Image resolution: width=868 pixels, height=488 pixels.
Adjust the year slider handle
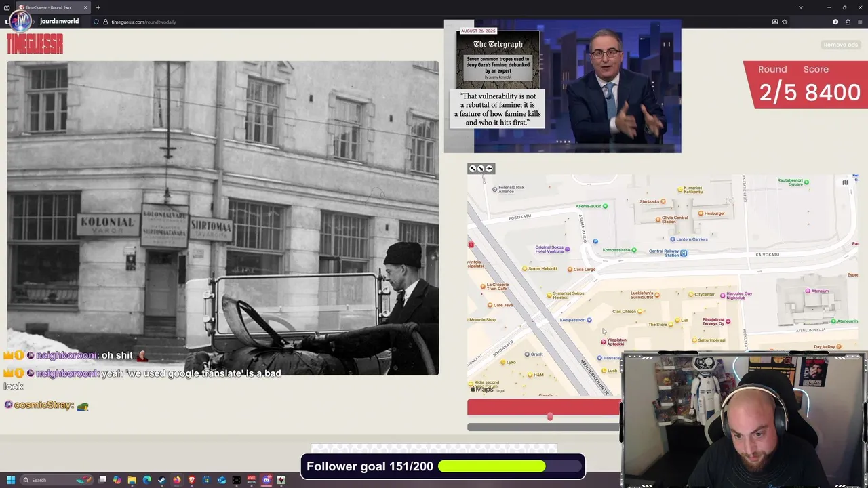tap(550, 417)
